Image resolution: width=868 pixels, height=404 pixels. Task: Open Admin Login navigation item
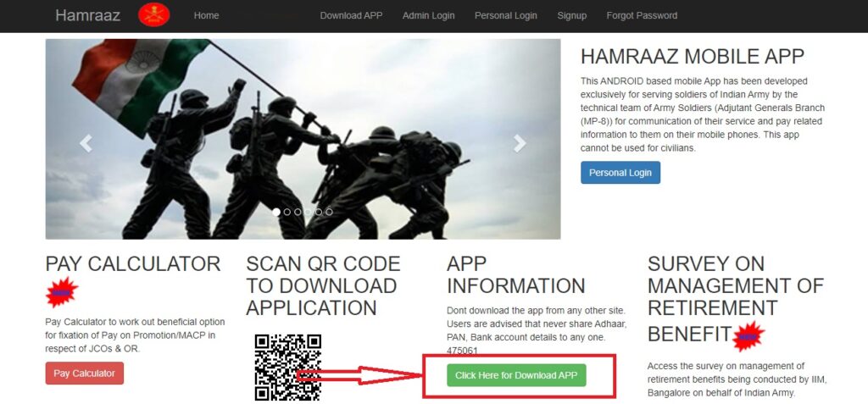coord(428,15)
